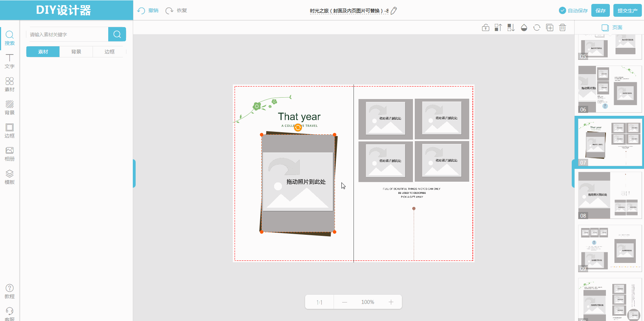
Task: Collapse the left panel using edge handle
Action: coord(134,173)
